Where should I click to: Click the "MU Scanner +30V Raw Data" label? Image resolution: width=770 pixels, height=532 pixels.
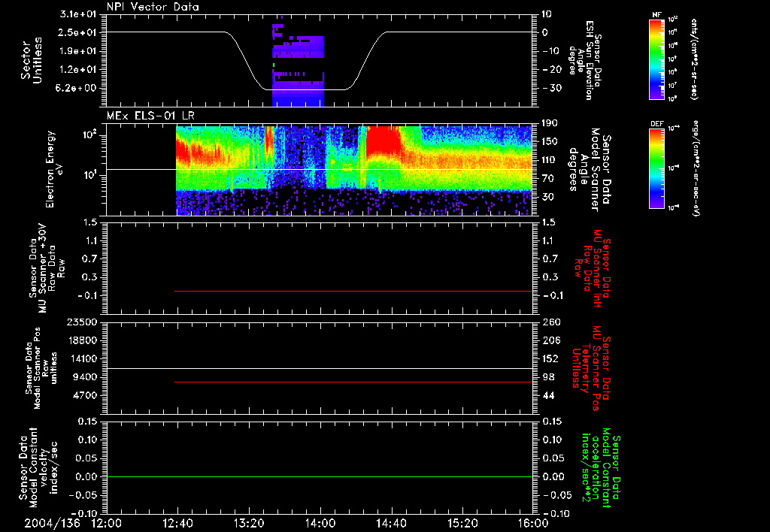pyautogui.click(x=47, y=268)
